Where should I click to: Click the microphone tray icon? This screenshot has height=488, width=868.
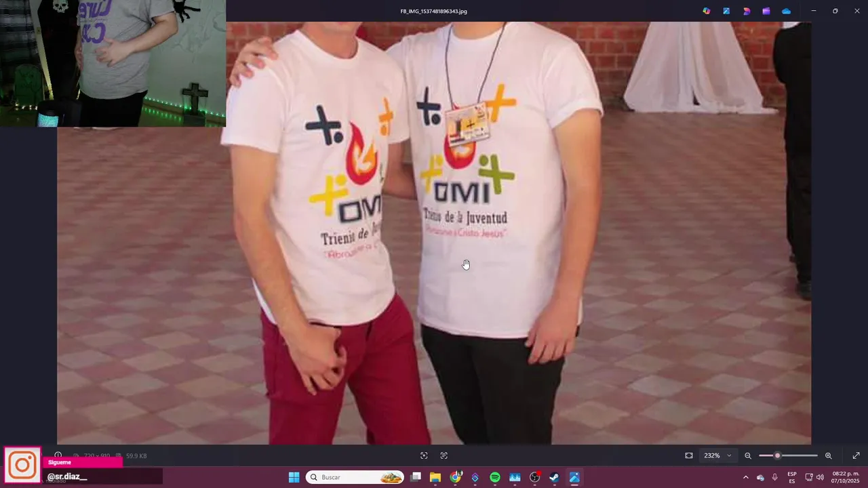775,477
